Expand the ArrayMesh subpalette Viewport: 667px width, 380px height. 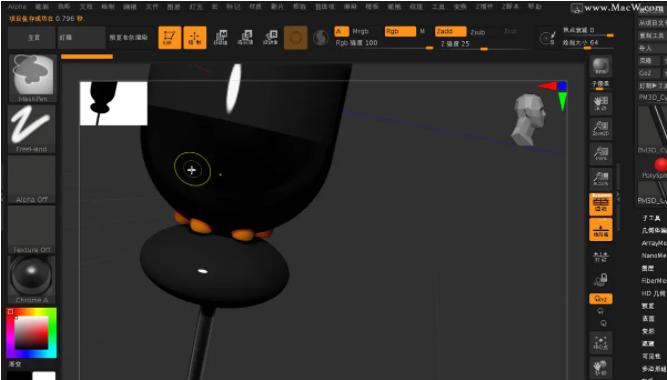pyautogui.click(x=653, y=243)
